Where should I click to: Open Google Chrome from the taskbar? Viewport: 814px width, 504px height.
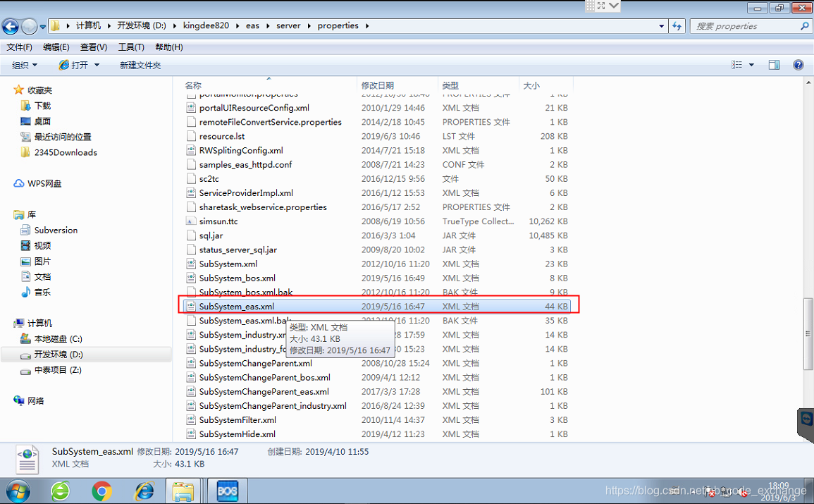pos(101,491)
